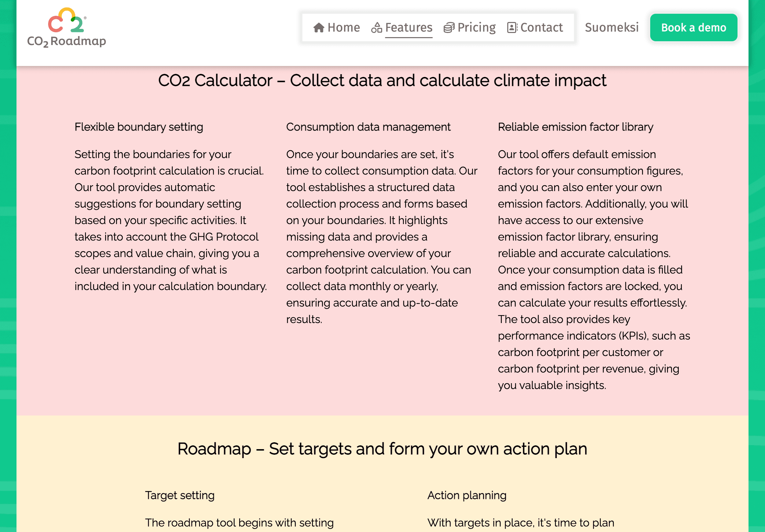Click the coin-stack icon beside Pricing
Image resolution: width=765 pixels, height=532 pixels.
click(448, 27)
